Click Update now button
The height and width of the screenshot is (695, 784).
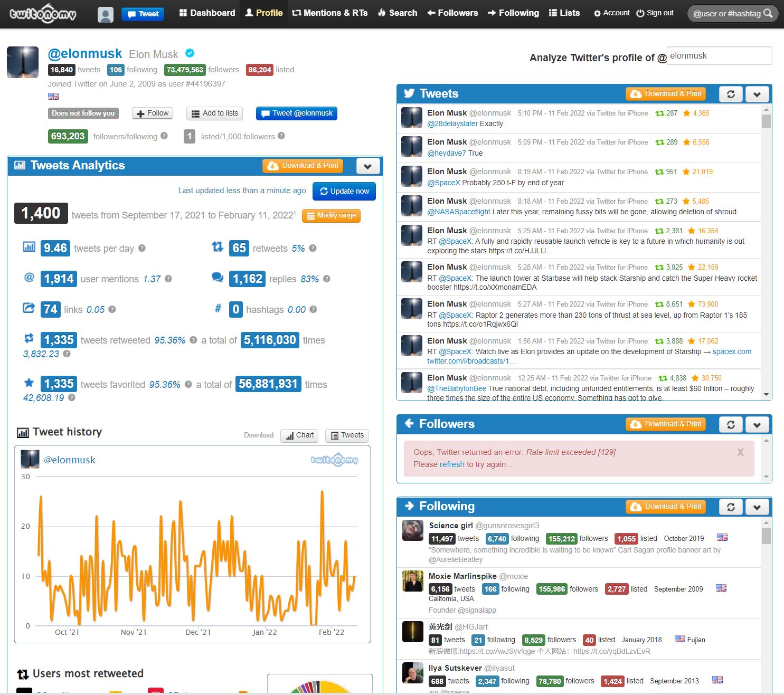click(344, 191)
